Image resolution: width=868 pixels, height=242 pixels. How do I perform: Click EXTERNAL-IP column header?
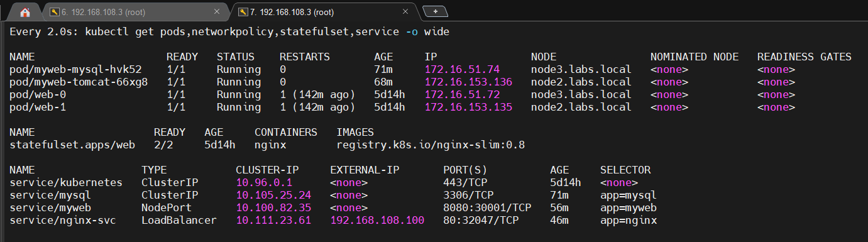(365, 170)
